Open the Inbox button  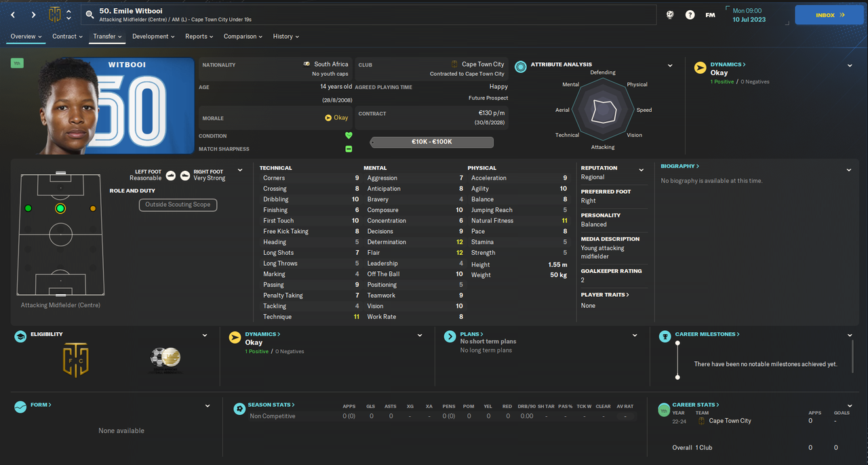tap(829, 15)
